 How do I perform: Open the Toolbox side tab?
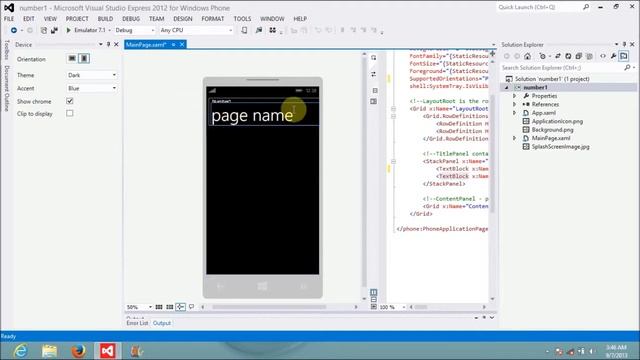7,50
